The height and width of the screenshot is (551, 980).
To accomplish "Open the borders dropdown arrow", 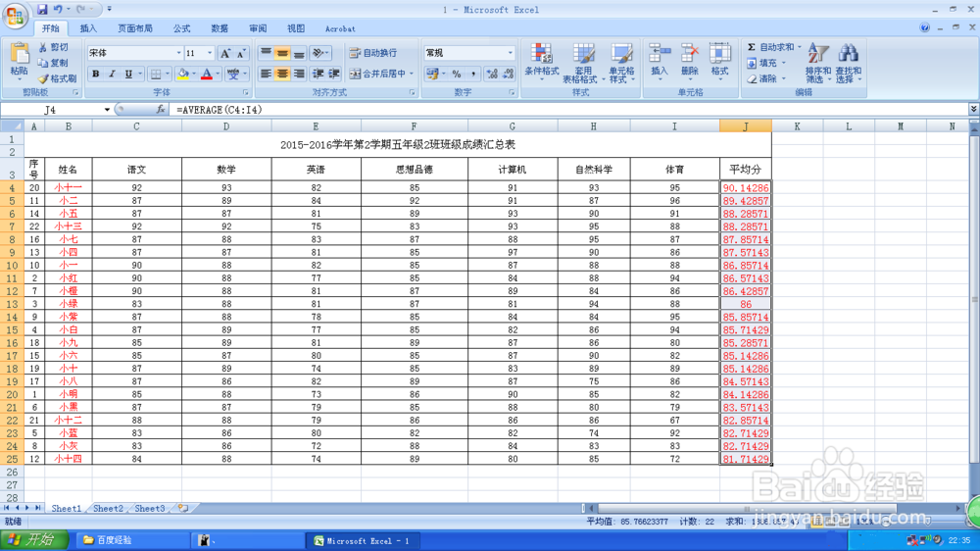I will point(167,74).
